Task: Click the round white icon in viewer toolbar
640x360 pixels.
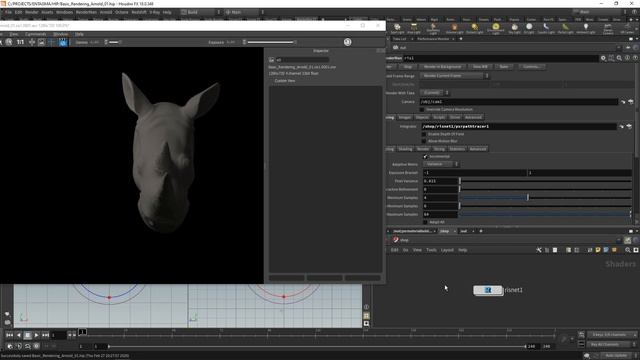Action: (347, 42)
